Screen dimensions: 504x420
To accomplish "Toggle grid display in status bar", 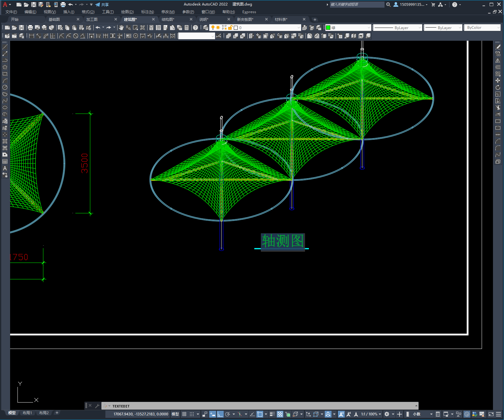I will (x=184, y=414).
